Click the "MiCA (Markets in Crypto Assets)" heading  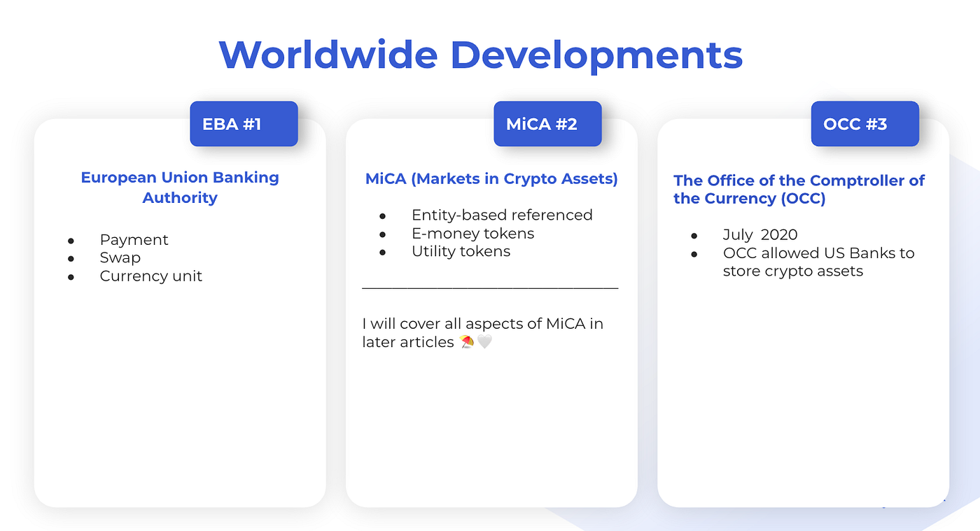pyautogui.click(x=491, y=179)
